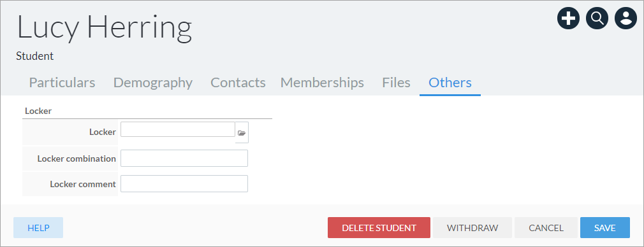Open the user profile icon
This screenshot has height=247, width=644.
pyautogui.click(x=626, y=18)
